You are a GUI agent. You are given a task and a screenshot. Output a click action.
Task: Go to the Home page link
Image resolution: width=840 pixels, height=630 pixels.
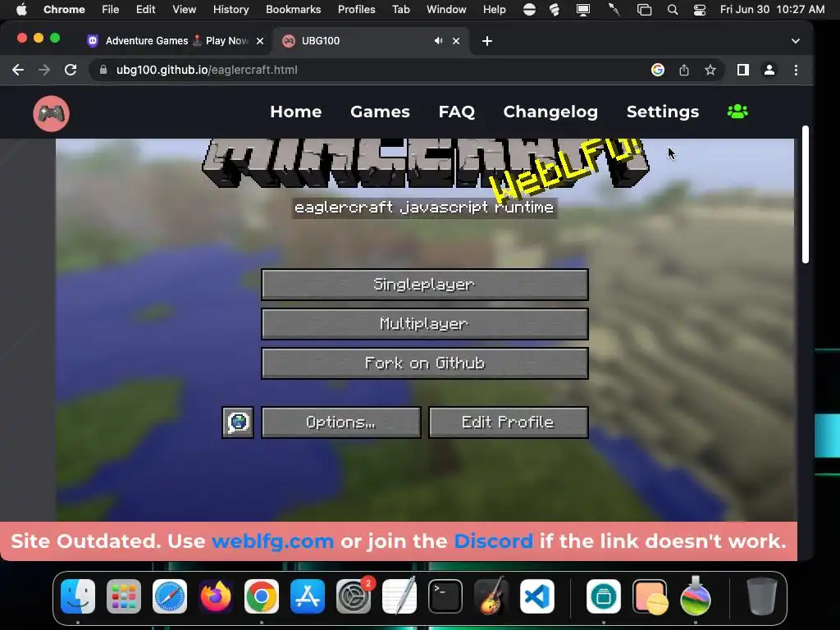[295, 112]
